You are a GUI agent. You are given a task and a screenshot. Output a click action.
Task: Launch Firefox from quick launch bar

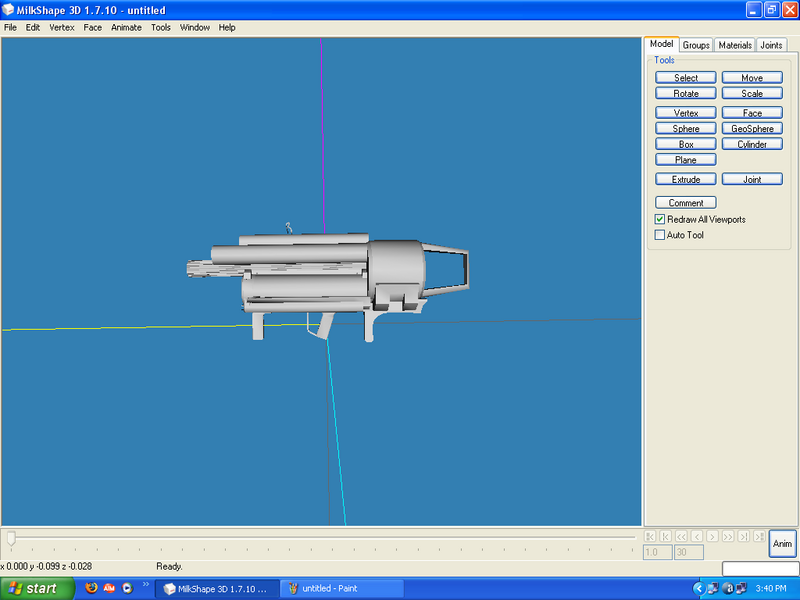click(91, 588)
